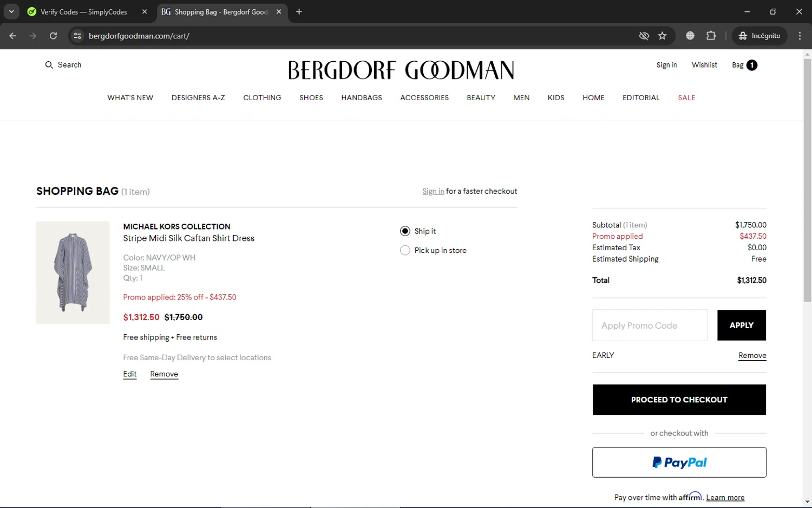Open the Wishlist link
This screenshot has width=812, height=508.
coord(704,65)
